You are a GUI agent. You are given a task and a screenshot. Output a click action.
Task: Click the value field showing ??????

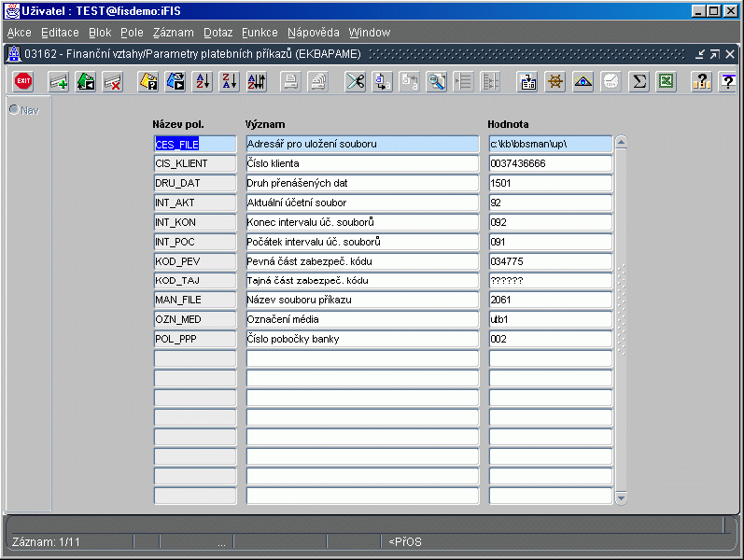[551, 281]
